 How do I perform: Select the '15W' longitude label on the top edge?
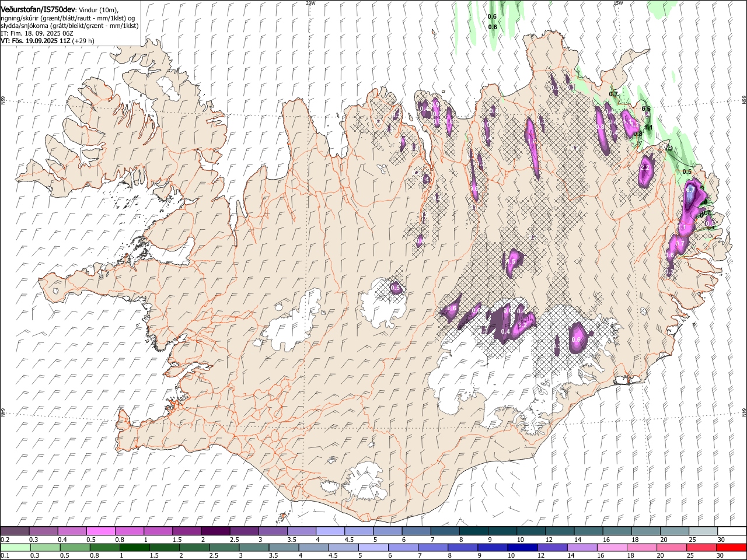pyautogui.click(x=618, y=2)
